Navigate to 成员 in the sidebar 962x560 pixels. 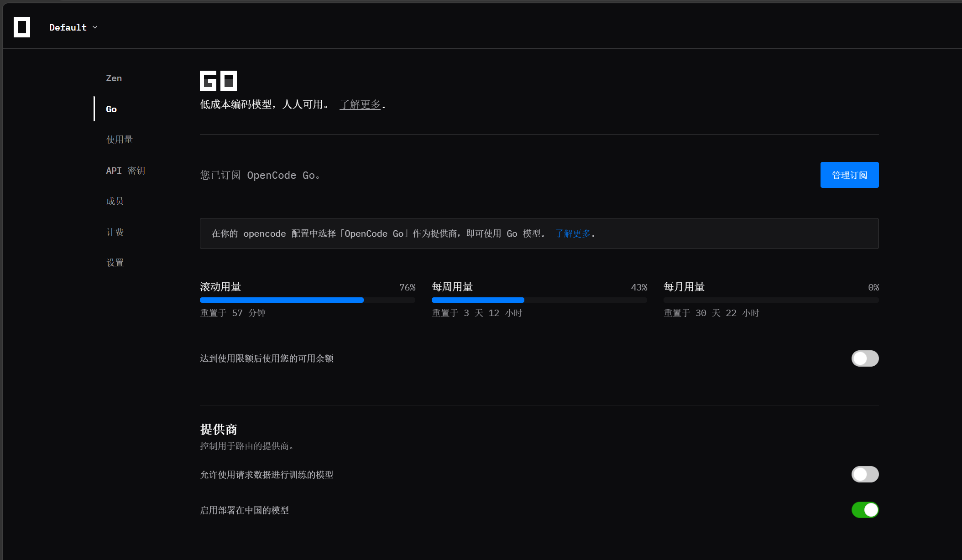(115, 201)
